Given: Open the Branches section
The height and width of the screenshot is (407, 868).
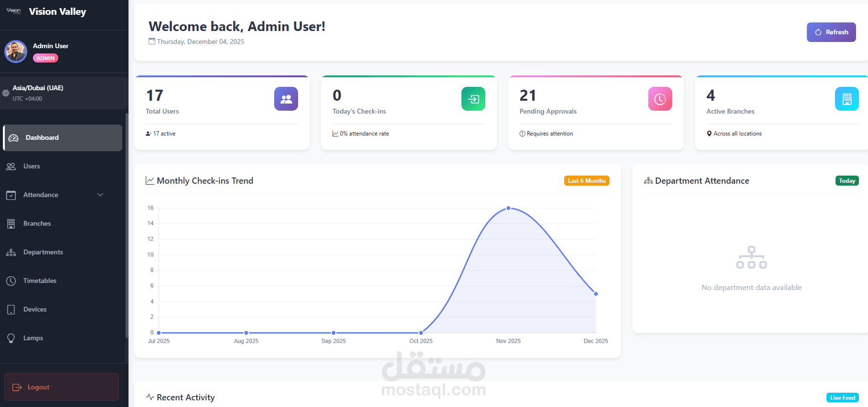Looking at the screenshot, I should coord(63,224).
